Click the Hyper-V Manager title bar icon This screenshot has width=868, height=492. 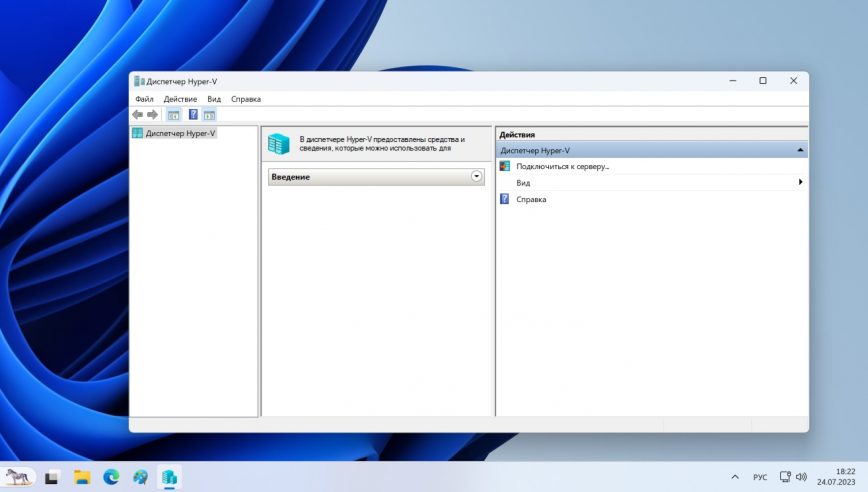139,81
